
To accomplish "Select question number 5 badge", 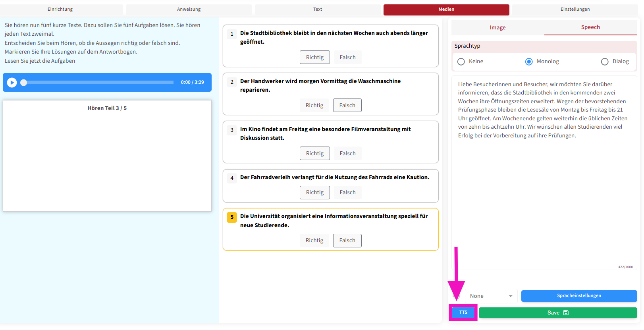I will 232,217.
